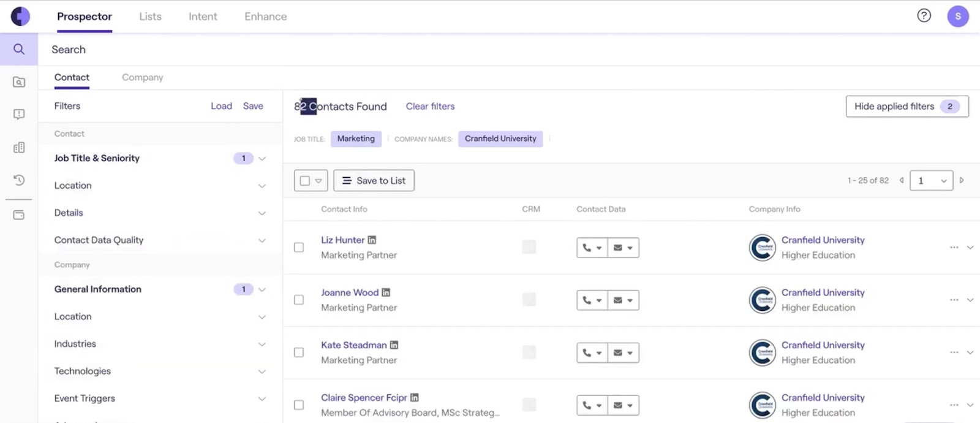Go to next results page arrow

tap(962, 180)
